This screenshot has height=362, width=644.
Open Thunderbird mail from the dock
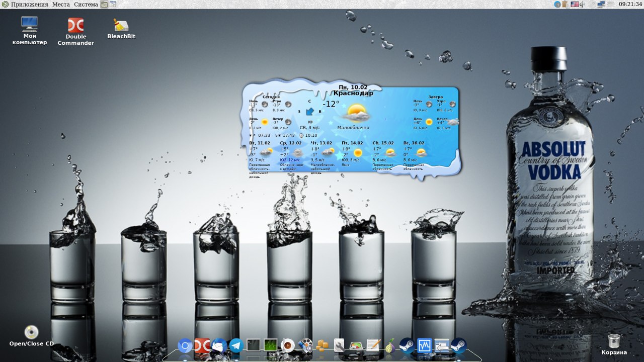pos(219,345)
